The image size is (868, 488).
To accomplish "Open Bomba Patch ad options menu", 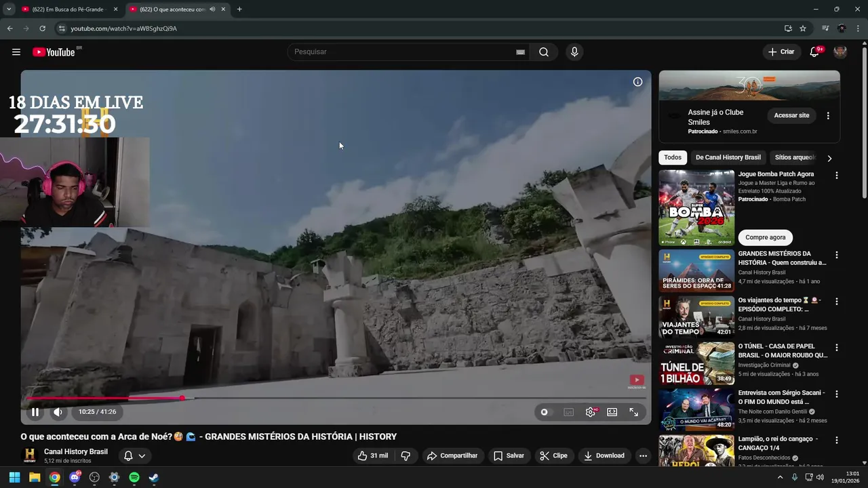I will tap(836, 176).
